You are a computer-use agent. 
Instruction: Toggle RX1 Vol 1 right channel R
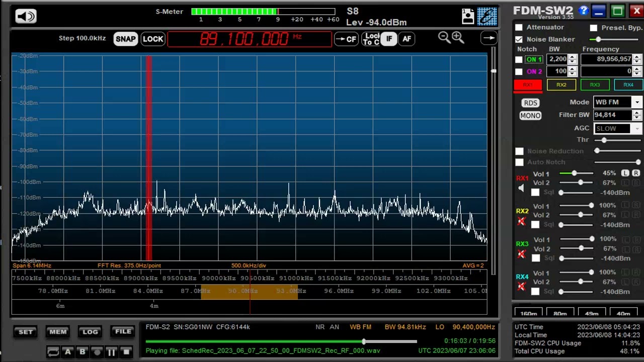[x=636, y=173]
